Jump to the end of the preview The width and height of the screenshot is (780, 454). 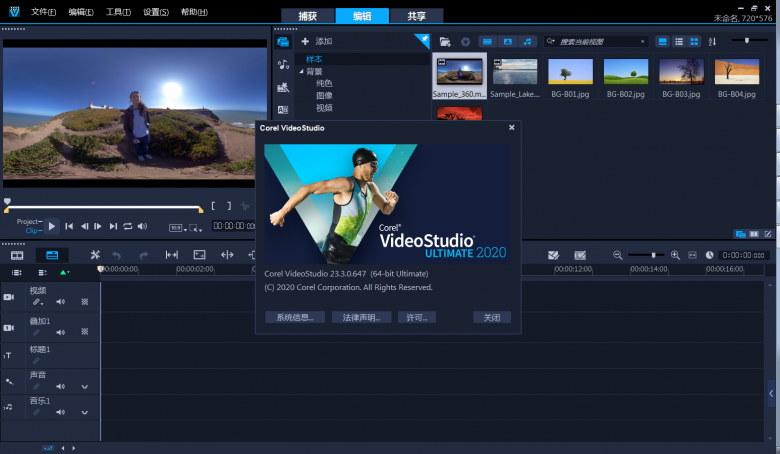(x=113, y=226)
